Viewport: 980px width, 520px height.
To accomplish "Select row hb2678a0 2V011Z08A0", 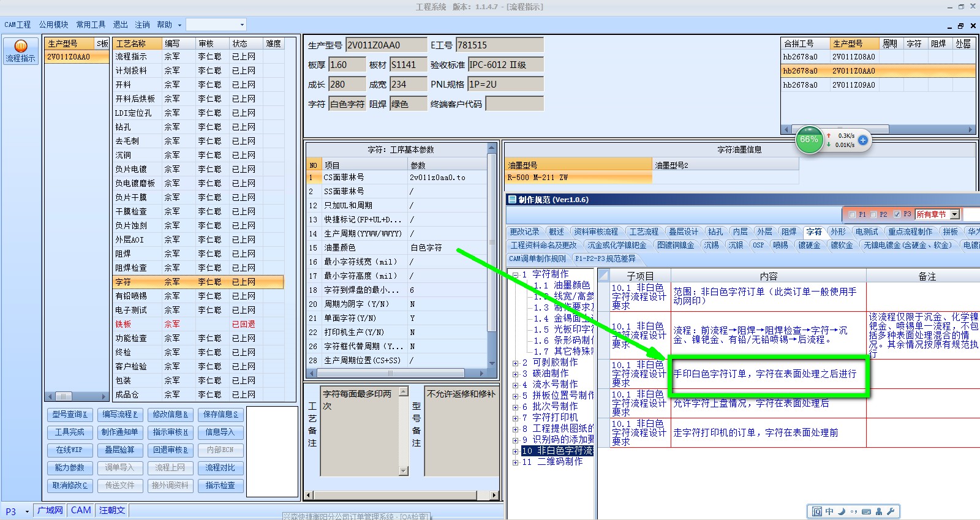I will [878, 57].
